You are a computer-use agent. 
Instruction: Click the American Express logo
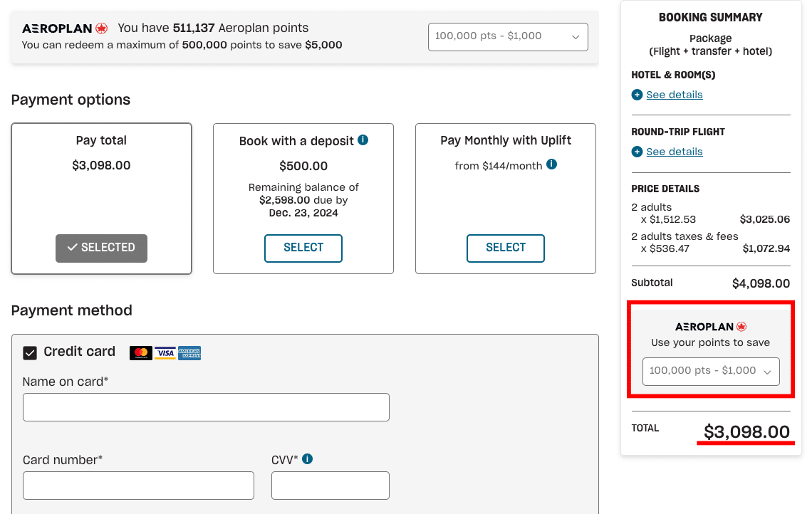189,352
